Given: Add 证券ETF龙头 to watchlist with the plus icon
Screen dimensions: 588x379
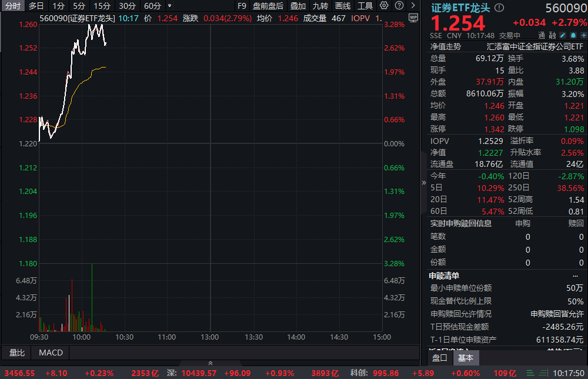Looking at the screenshot, I should [x=583, y=35].
